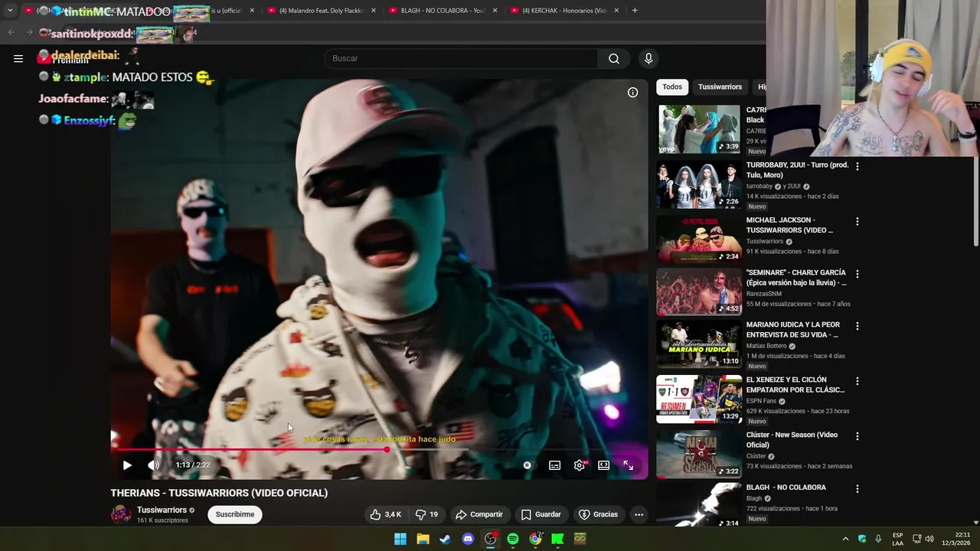Toggle the autoplay switch in the player

coord(527,465)
